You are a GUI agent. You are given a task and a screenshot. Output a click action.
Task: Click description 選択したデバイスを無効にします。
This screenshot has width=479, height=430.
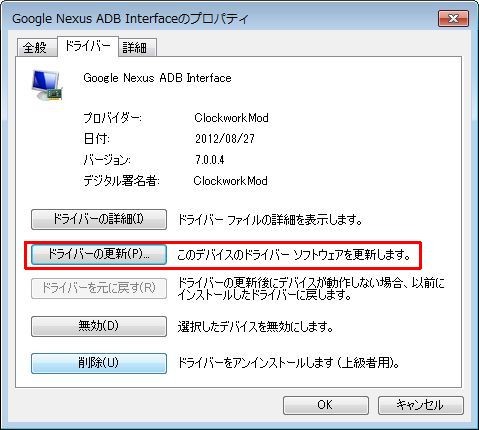tap(256, 327)
